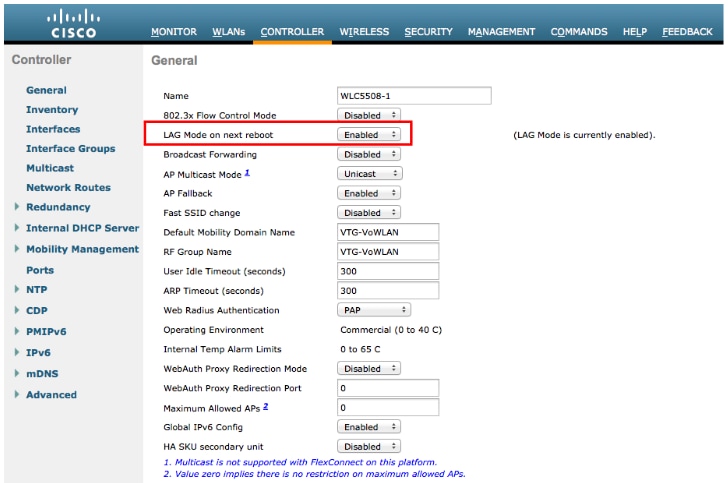
Task: Click the User Idle Timeout field
Action: pyautogui.click(x=388, y=271)
